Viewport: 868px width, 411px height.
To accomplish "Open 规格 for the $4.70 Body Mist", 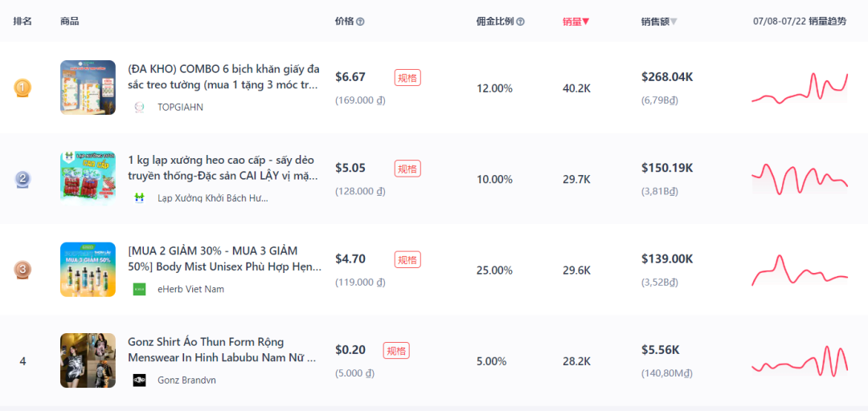I will point(408,259).
